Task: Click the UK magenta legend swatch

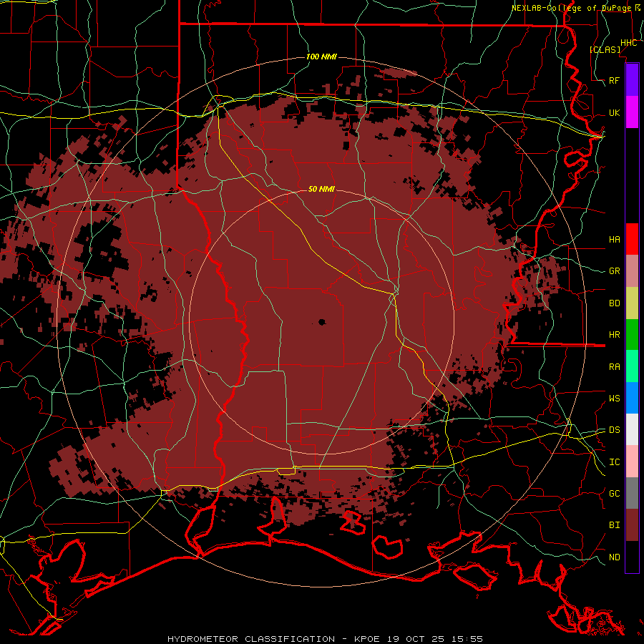Action: 632,112
